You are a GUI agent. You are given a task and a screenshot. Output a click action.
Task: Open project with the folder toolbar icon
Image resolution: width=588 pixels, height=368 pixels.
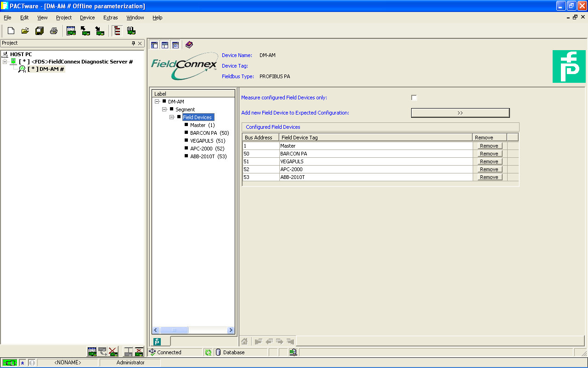point(25,31)
